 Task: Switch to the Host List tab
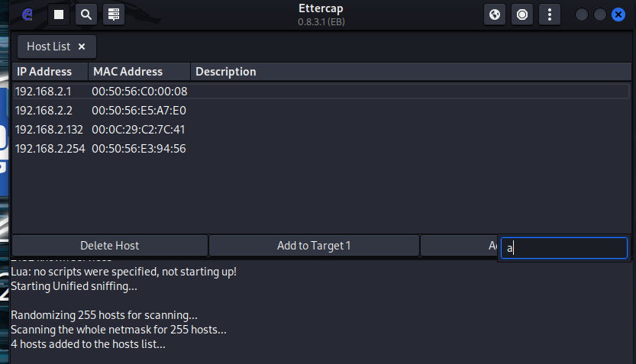(48, 47)
